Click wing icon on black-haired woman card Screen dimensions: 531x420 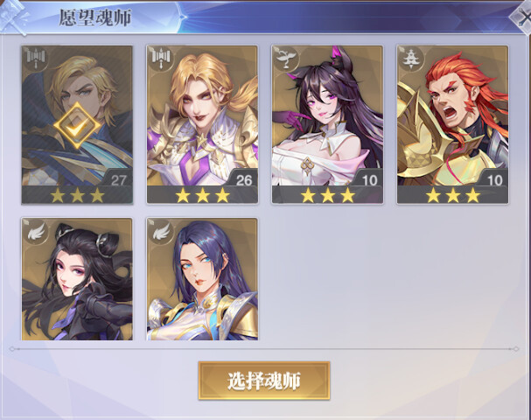[x=36, y=231]
